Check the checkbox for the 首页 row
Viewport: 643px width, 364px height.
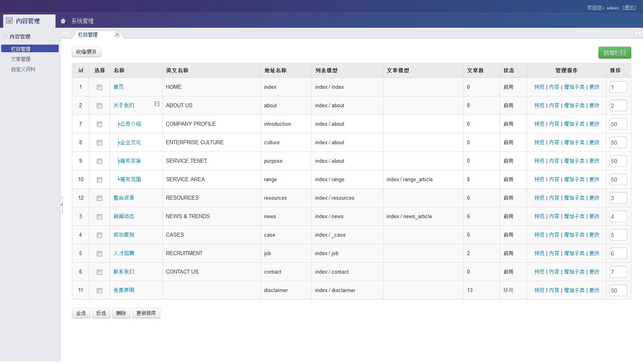pos(99,87)
